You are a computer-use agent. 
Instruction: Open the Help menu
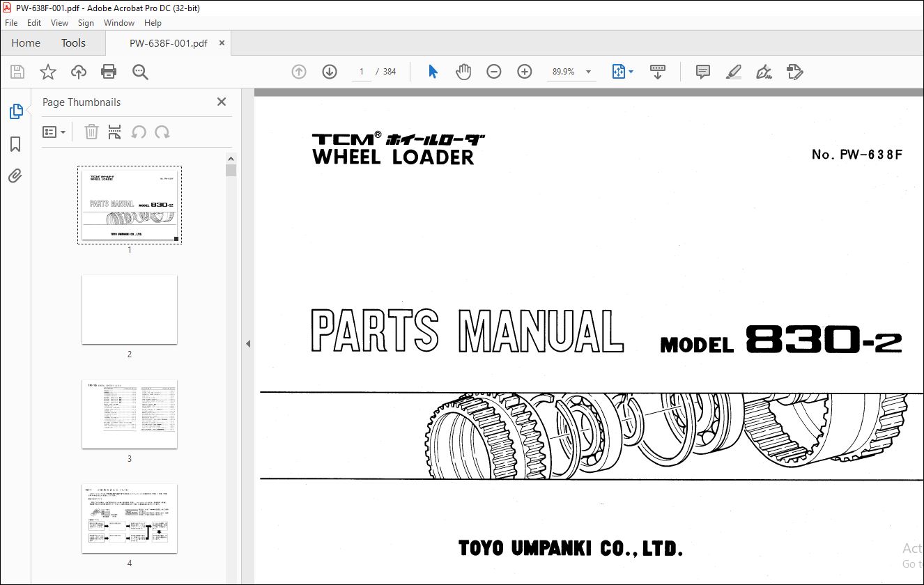click(x=153, y=23)
